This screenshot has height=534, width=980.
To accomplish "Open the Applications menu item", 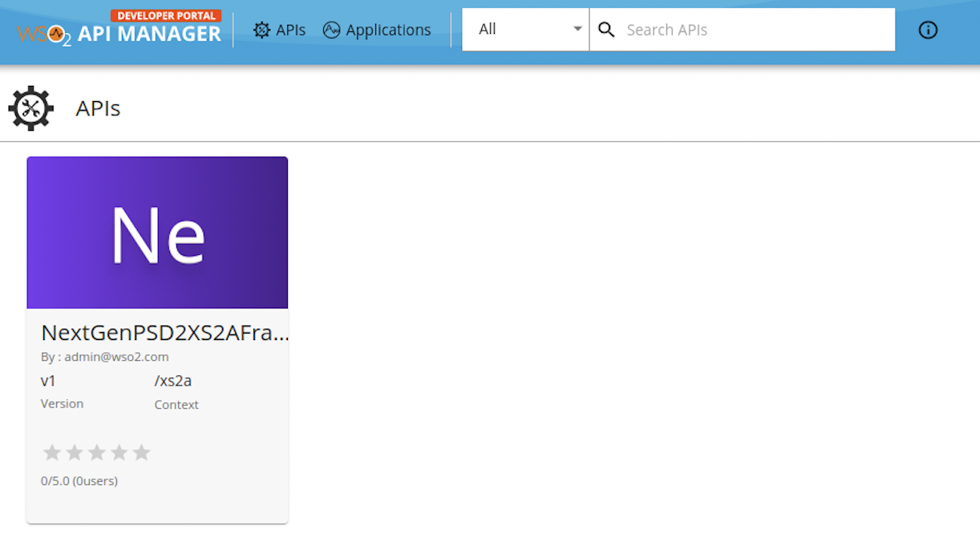I will tap(377, 30).
